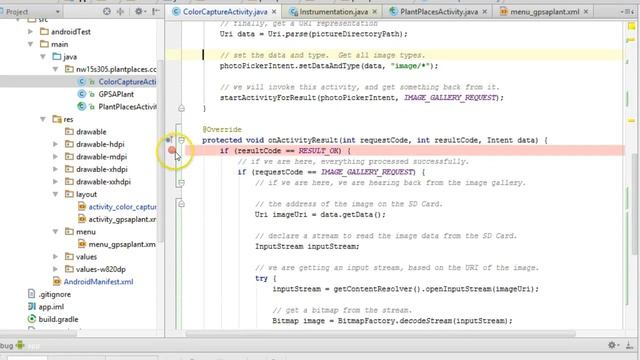640x360 pixels.
Task: Click the override gutter icon at onActivityResult
Action: click(x=169, y=140)
